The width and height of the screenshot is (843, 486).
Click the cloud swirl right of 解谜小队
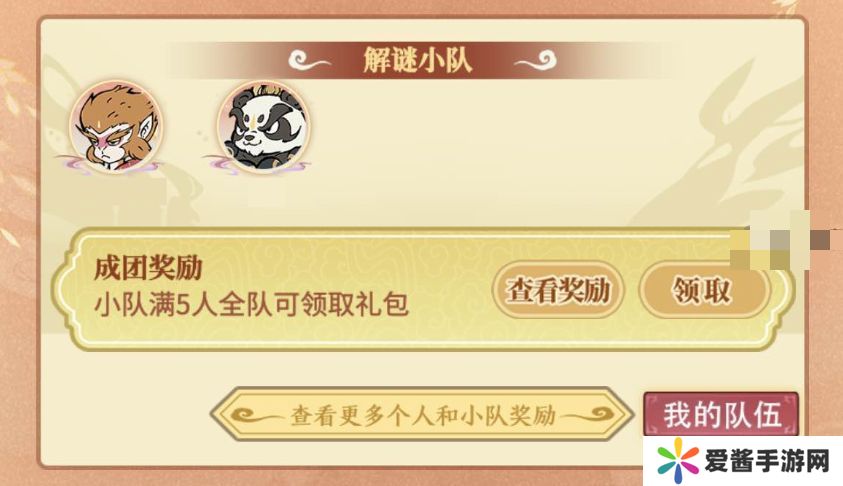point(535,61)
